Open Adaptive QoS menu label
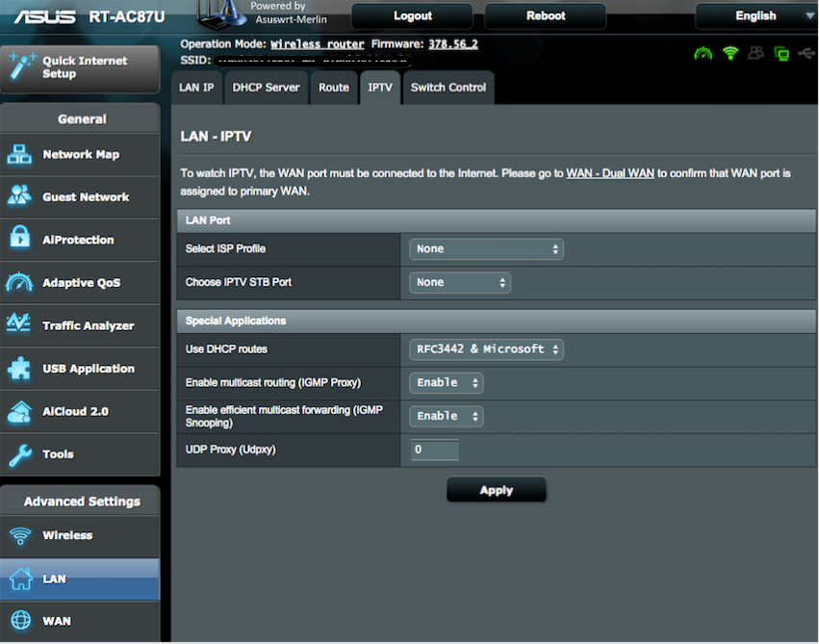This screenshot has width=819, height=644. point(82,283)
